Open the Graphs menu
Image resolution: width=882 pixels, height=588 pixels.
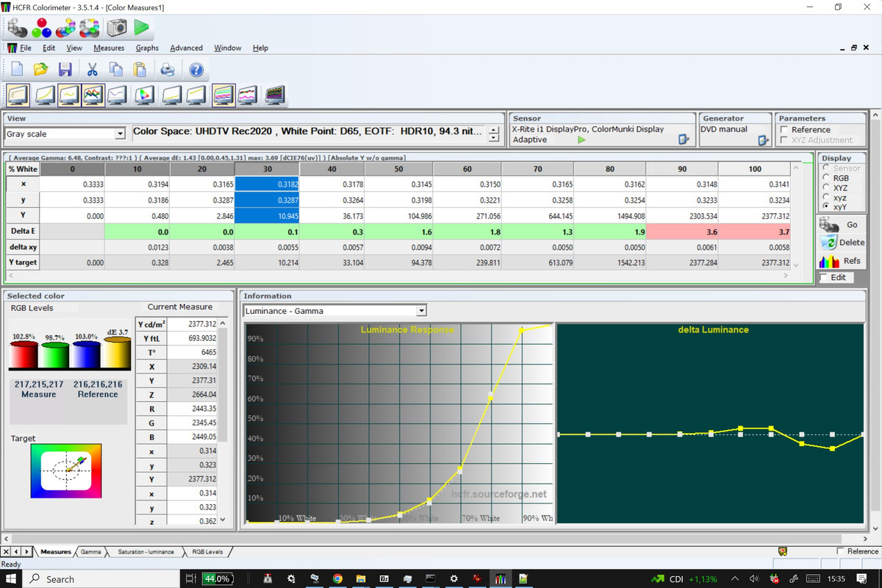pyautogui.click(x=147, y=48)
